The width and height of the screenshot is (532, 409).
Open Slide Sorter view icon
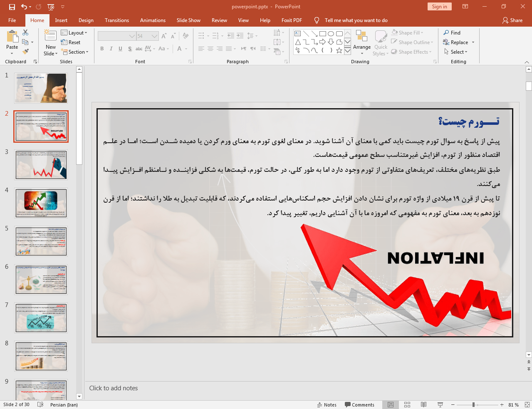click(x=407, y=405)
